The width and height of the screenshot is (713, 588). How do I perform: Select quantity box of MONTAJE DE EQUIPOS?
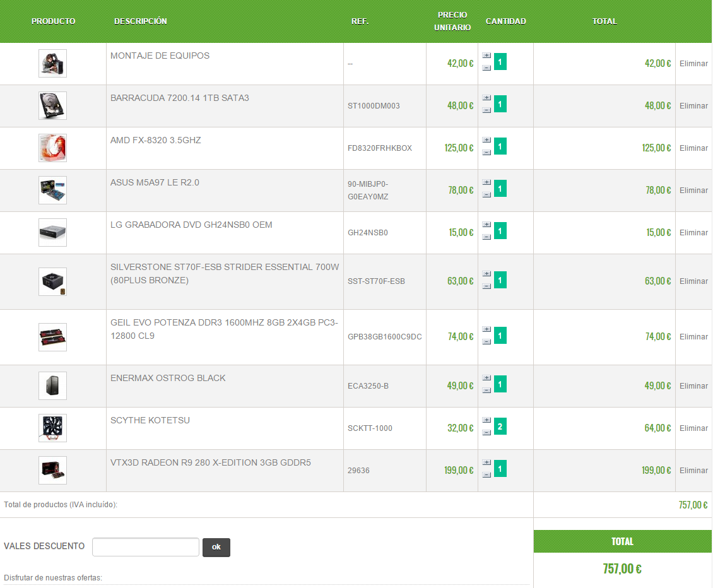point(500,62)
